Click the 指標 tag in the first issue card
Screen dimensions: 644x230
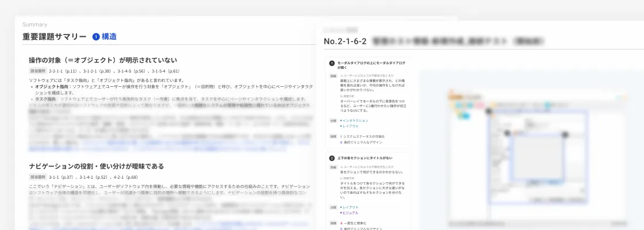333,136
